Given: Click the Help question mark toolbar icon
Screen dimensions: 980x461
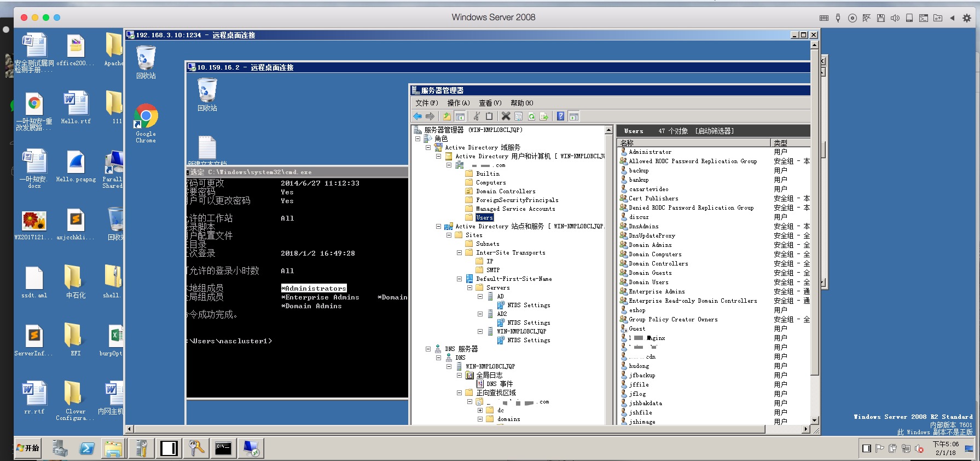Looking at the screenshot, I should (x=560, y=116).
